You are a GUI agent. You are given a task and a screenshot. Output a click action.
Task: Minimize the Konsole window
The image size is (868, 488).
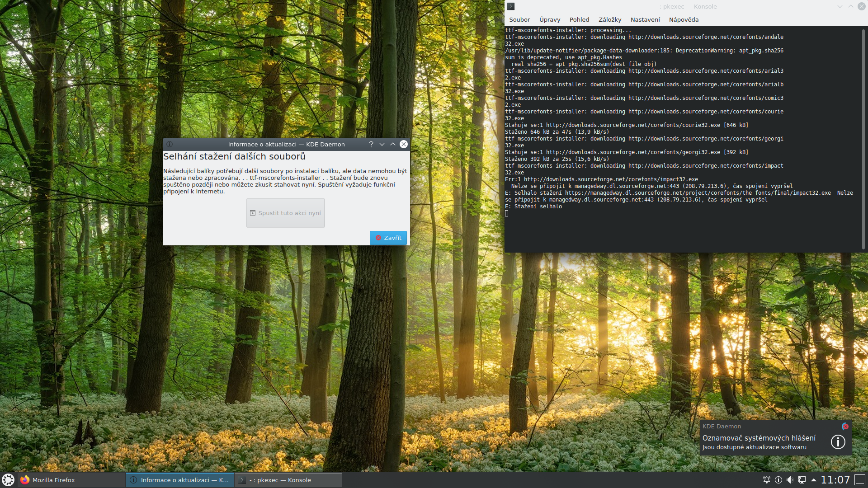[x=840, y=6]
